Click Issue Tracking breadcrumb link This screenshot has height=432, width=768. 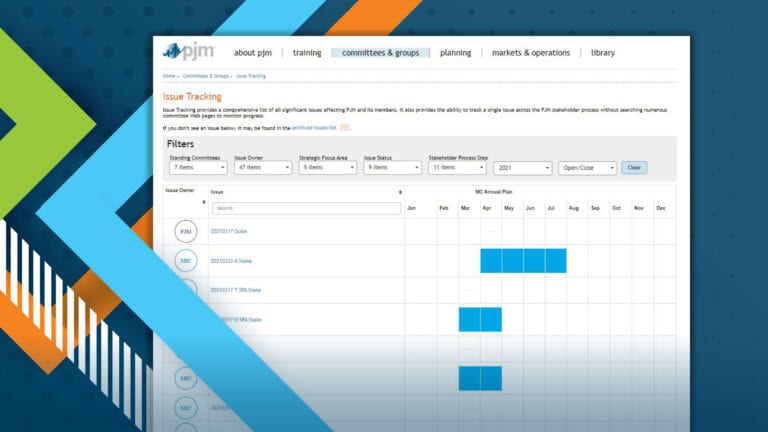pos(251,76)
